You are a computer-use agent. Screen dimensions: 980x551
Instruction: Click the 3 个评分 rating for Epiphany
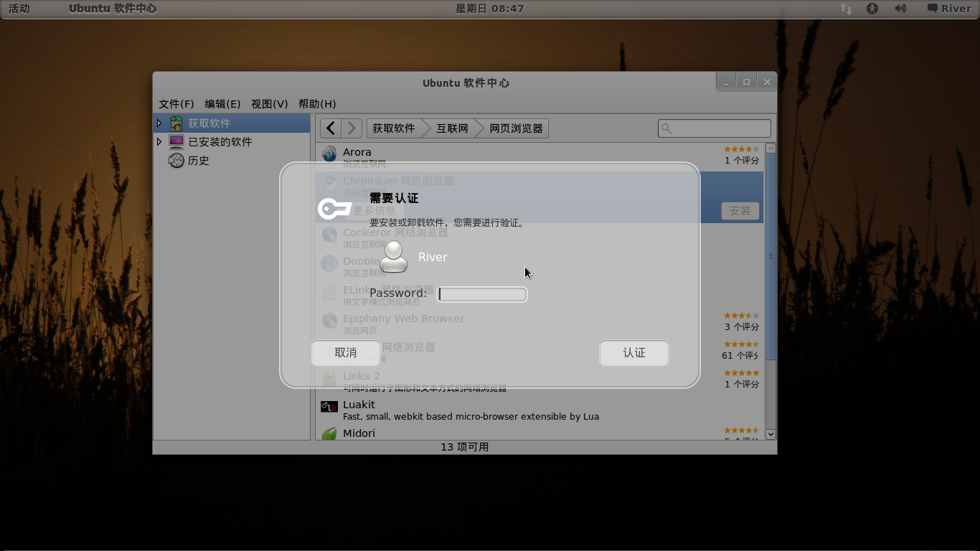[742, 326]
